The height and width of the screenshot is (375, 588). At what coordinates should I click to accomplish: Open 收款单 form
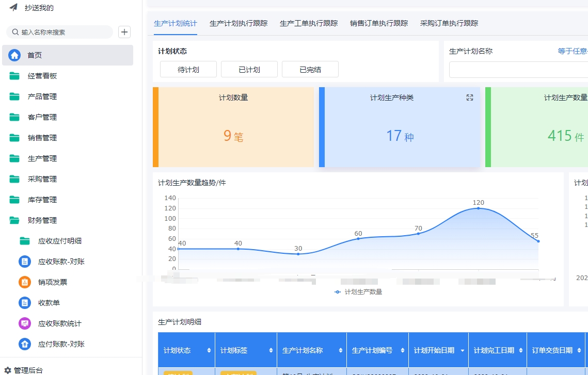[49, 303]
